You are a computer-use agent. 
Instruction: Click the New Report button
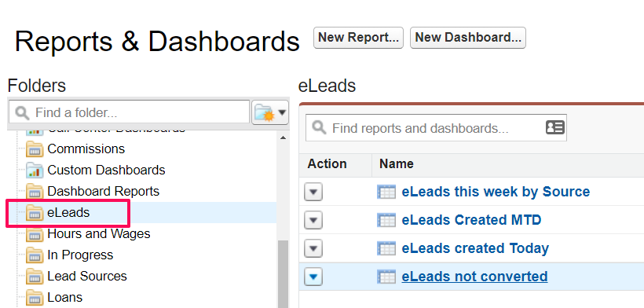tap(359, 38)
